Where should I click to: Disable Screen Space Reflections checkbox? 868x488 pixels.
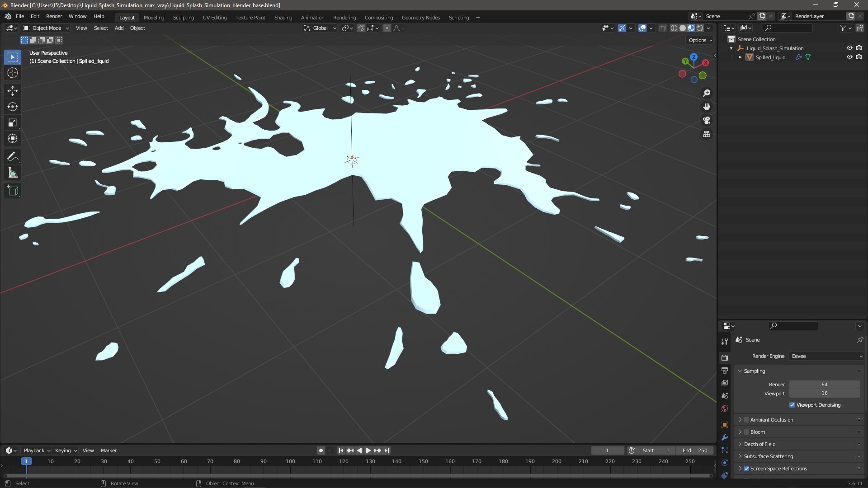tap(746, 469)
